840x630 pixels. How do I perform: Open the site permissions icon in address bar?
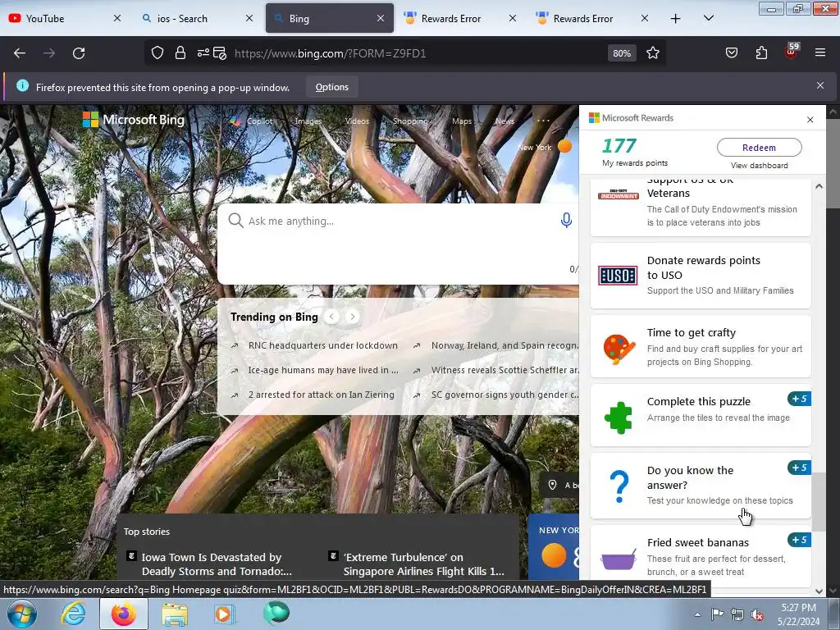tap(203, 53)
